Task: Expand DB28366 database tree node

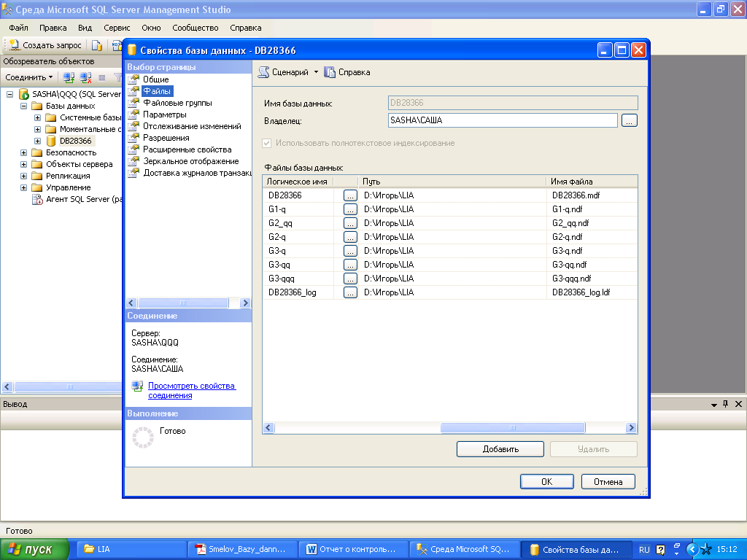Action: click(37, 141)
